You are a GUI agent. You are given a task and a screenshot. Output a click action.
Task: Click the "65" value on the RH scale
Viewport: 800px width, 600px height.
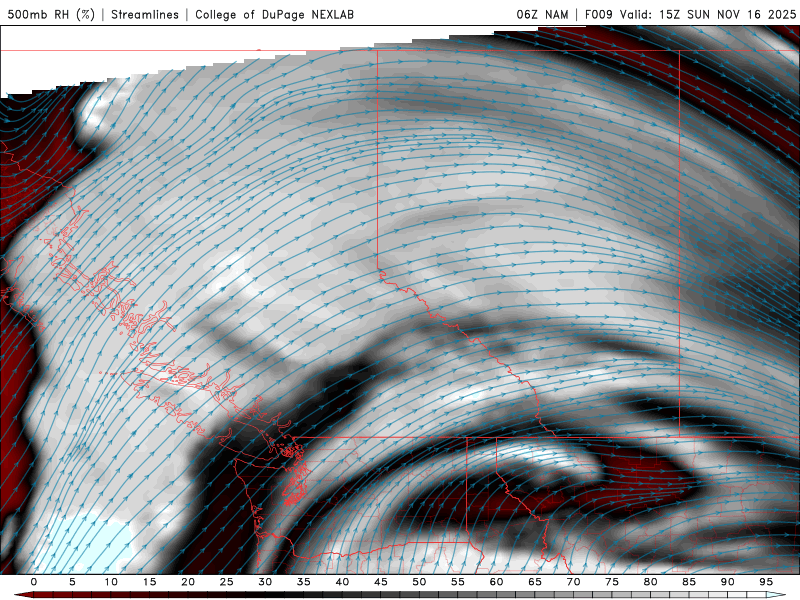point(535,582)
